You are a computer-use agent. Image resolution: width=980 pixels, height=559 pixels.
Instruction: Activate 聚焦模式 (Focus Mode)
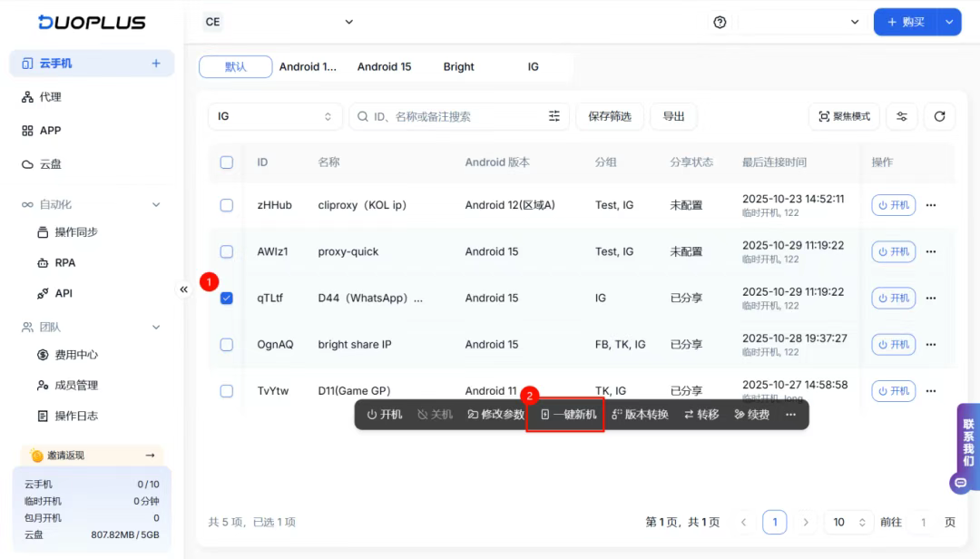844,116
